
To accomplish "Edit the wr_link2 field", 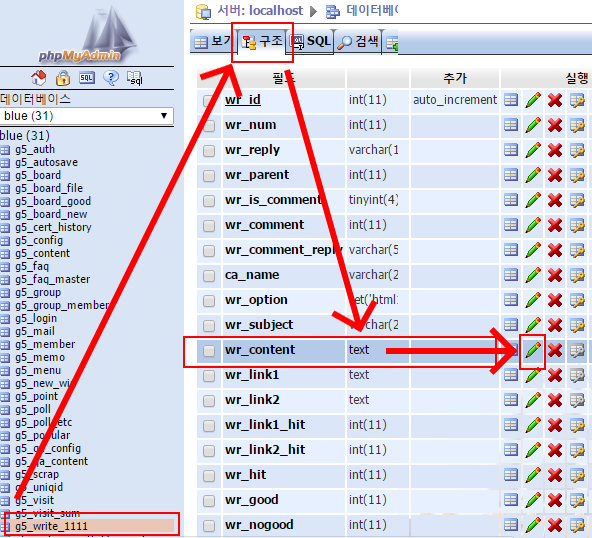I will coord(532,400).
